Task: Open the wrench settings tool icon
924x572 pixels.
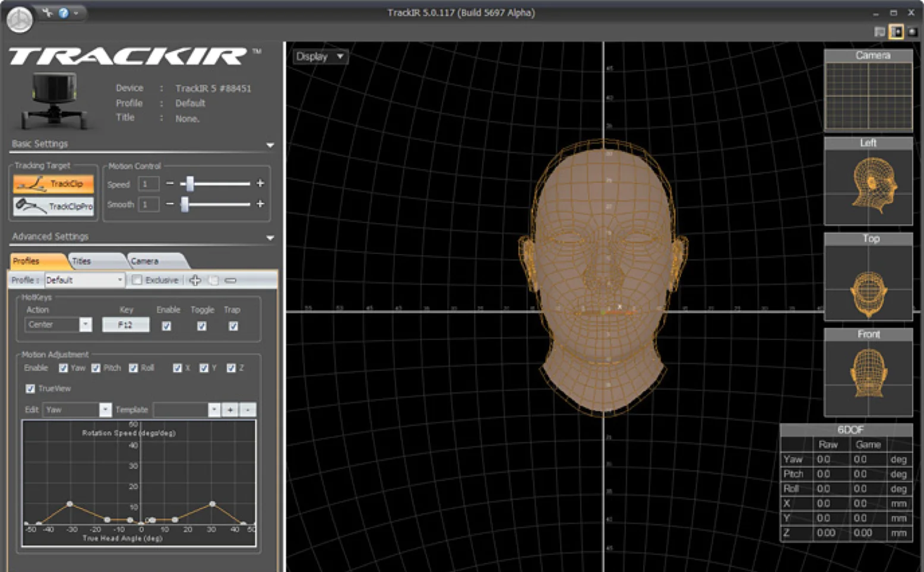Action: tap(48, 12)
